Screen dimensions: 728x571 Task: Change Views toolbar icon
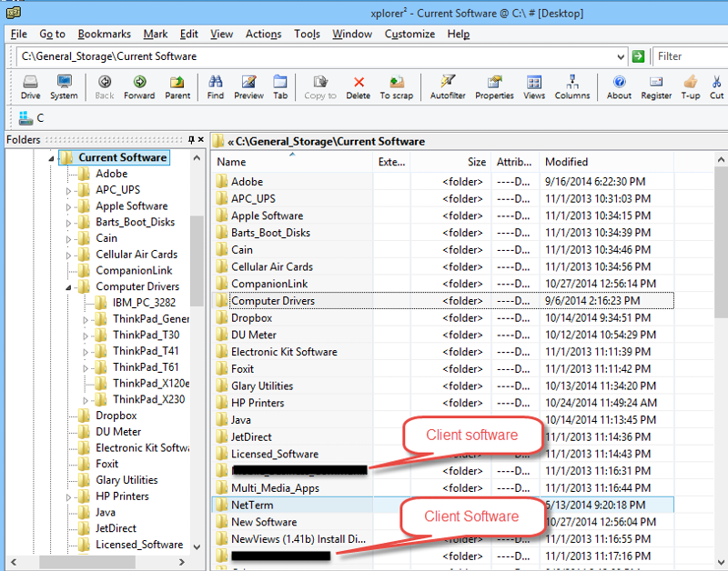click(534, 86)
